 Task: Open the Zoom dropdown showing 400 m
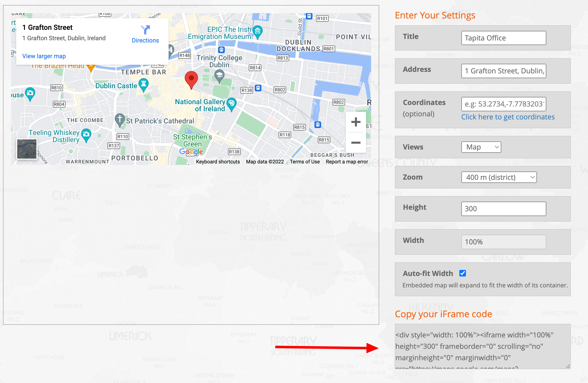tap(499, 177)
